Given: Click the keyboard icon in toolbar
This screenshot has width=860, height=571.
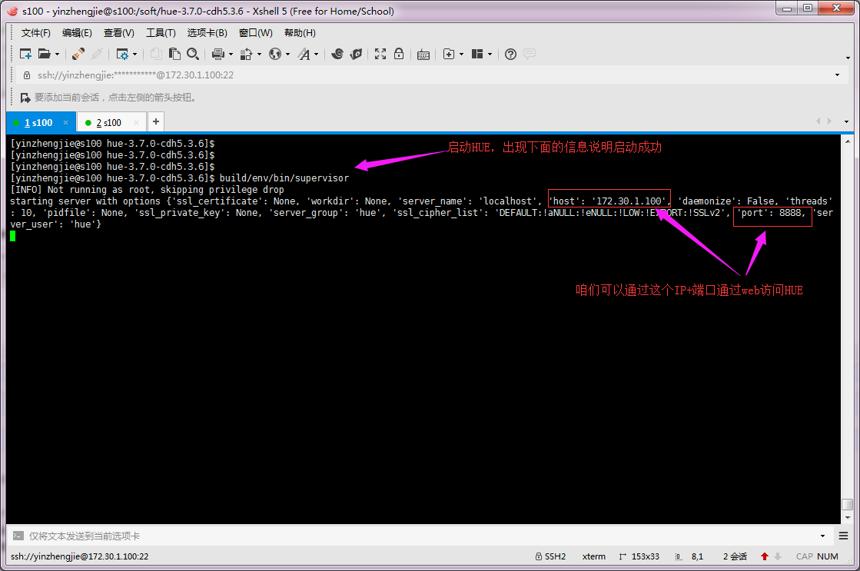Looking at the screenshot, I should (423, 54).
